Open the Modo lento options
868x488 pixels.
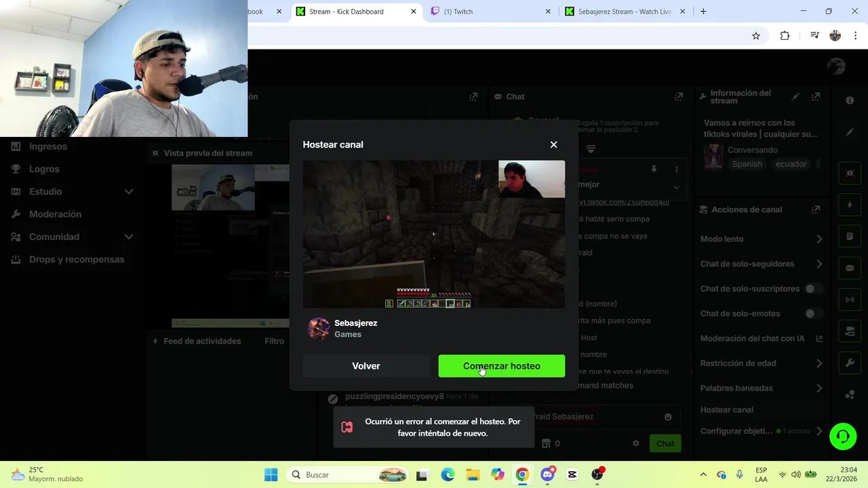coord(762,239)
